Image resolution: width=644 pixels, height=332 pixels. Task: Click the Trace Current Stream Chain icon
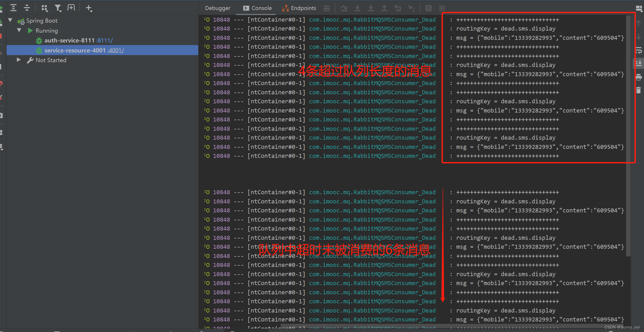point(442,8)
